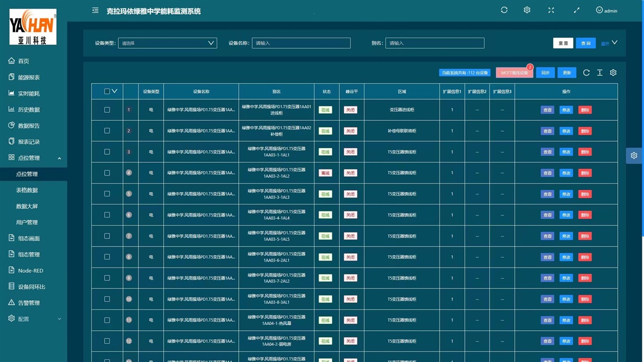Click the table density (row height) icon
Viewport: 644px width, 362px height.
[600, 73]
